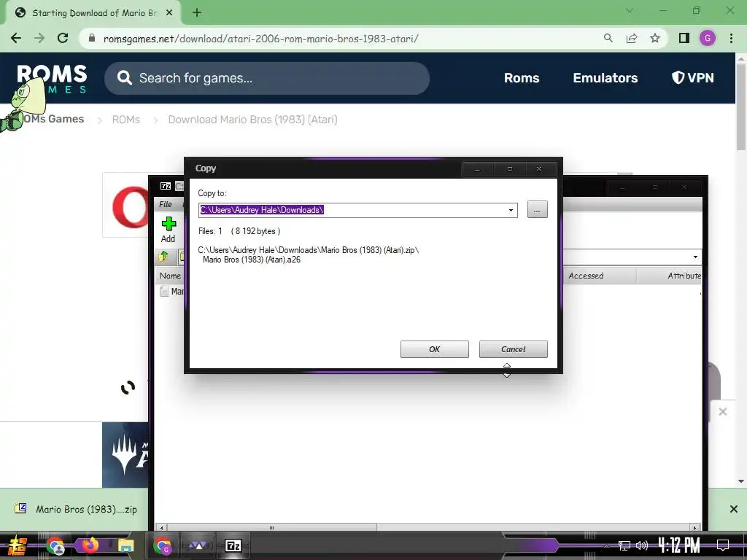Open the File menu in 7-Zip window
This screenshot has width=747, height=560.
pyautogui.click(x=166, y=204)
